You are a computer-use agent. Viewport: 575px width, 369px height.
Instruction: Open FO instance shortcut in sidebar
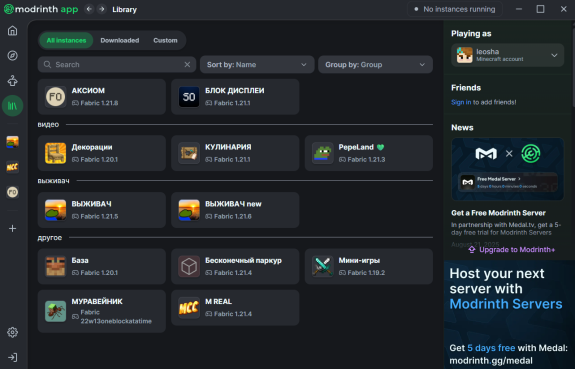(12, 192)
